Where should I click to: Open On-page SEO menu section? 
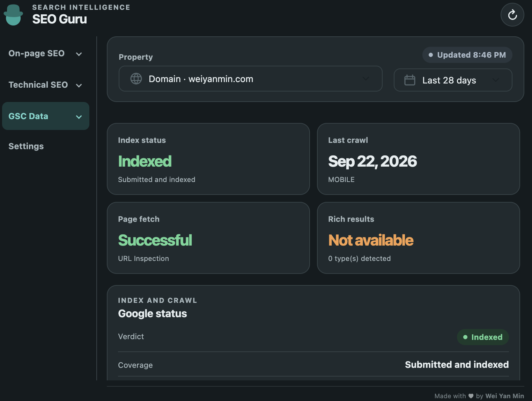point(45,53)
